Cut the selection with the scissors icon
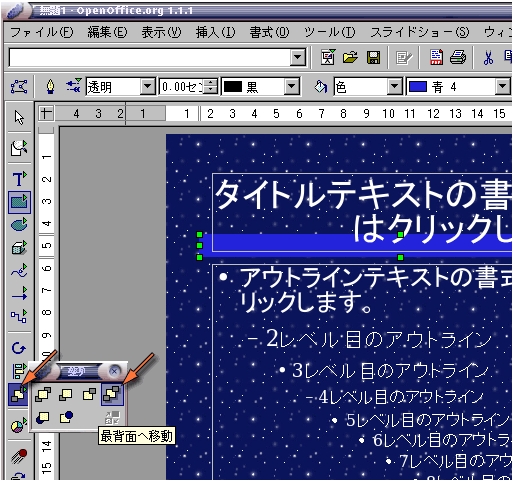 tap(488, 57)
